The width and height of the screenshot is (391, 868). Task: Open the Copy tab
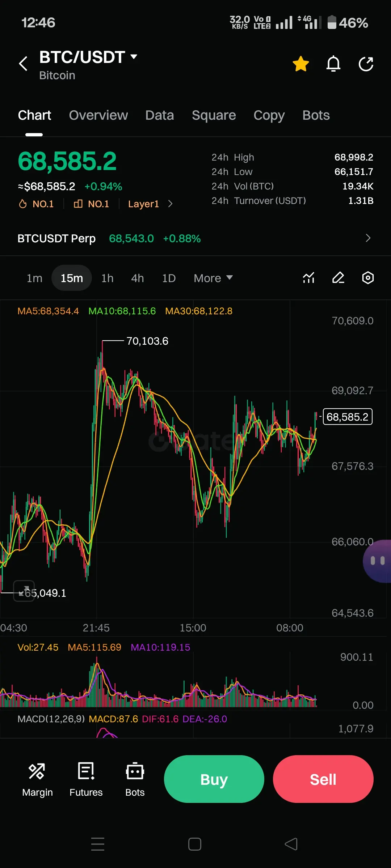269,115
